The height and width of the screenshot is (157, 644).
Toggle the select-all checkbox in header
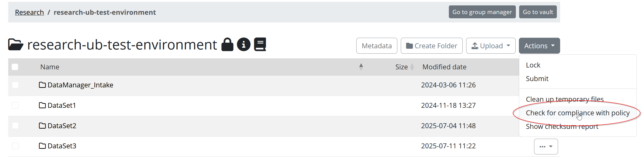pyautogui.click(x=15, y=67)
